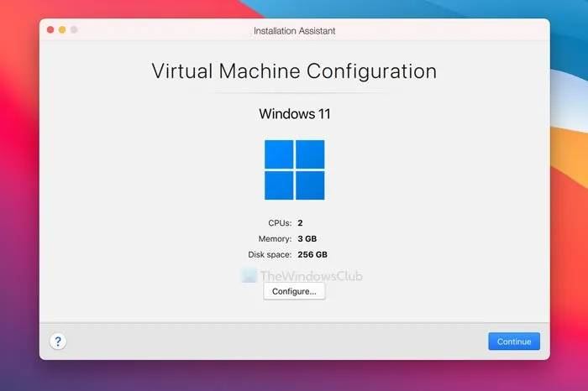The height and width of the screenshot is (391, 588).
Task: Close the Installation Assistant with red button
Action: [x=50, y=29]
